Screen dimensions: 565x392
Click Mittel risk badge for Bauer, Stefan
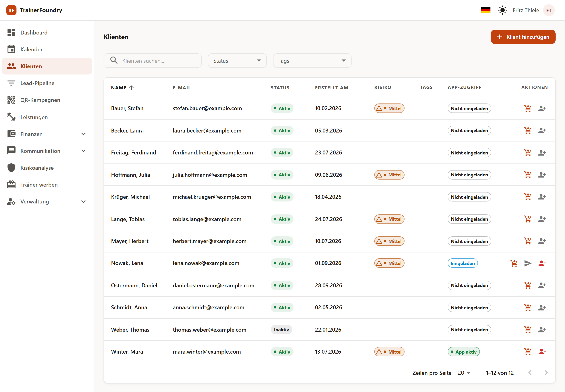pos(389,108)
